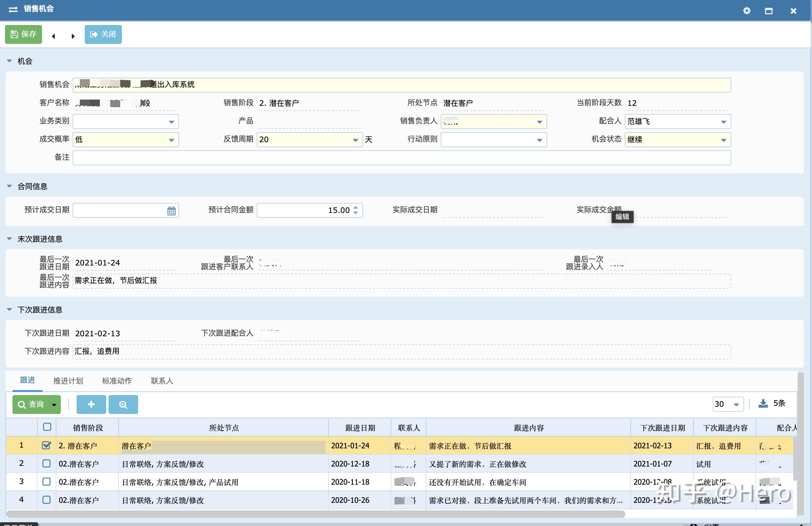Click the horizontal scrollbar under the table
The height and width of the screenshot is (526, 812).
coord(316,514)
